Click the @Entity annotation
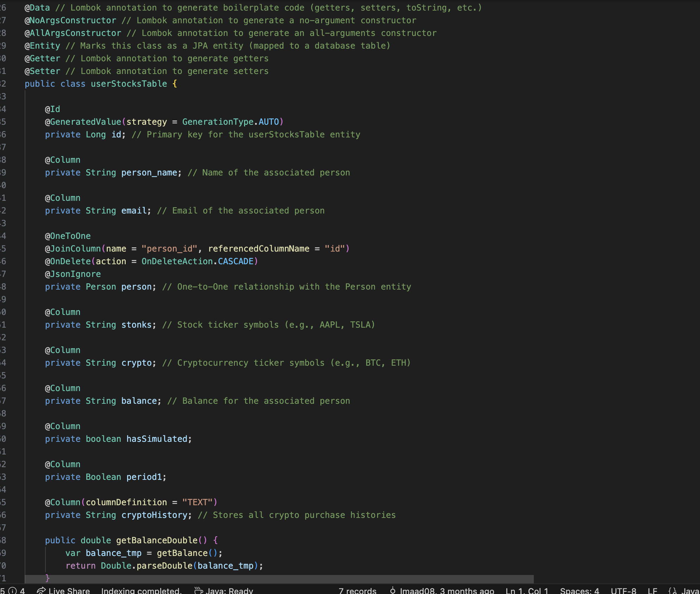 (x=42, y=46)
